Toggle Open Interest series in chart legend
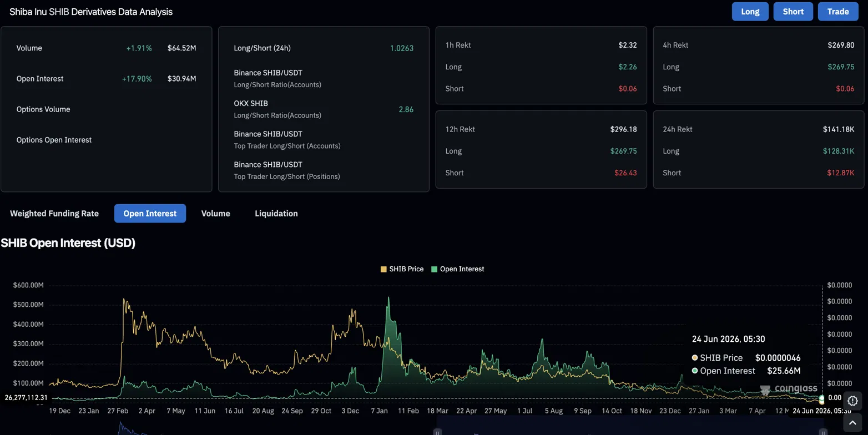Viewport: 868px width, 435px height. pos(458,269)
